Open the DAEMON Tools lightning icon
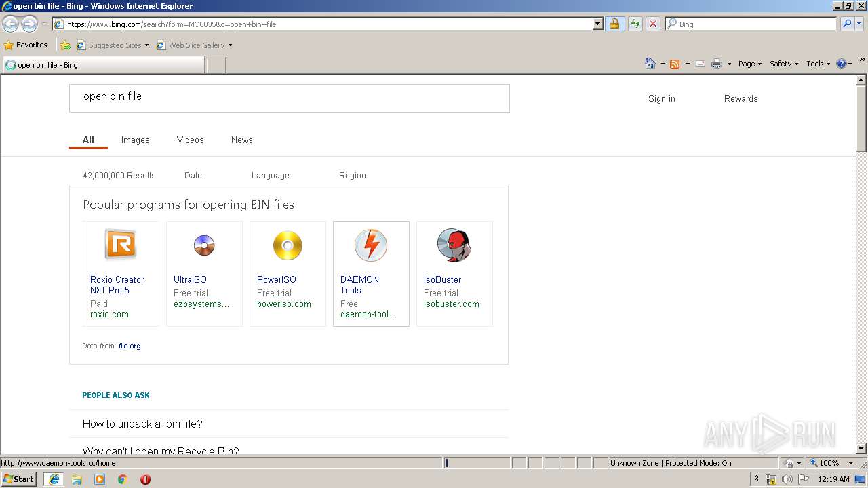The image size is (868, 488). click(x=371, y=245)
